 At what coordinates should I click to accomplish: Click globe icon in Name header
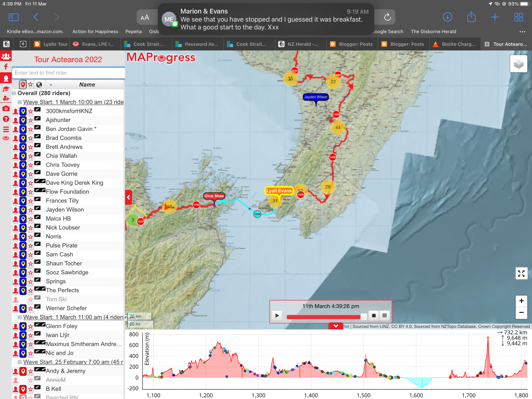click(x=39, y=85)
